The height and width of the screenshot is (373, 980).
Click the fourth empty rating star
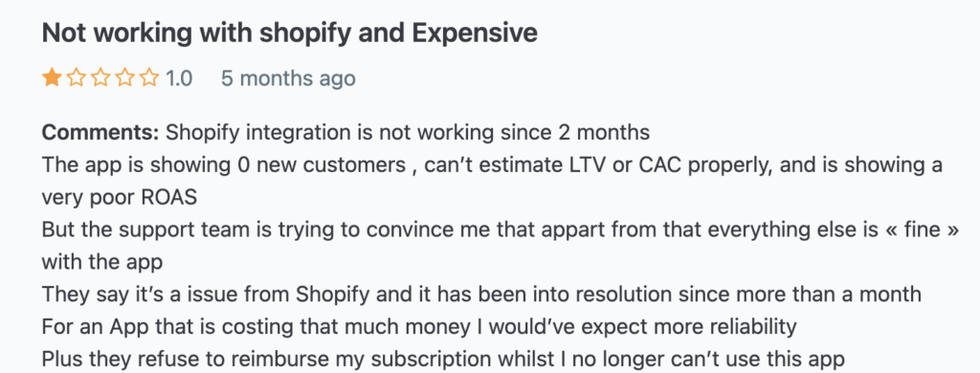125,78
